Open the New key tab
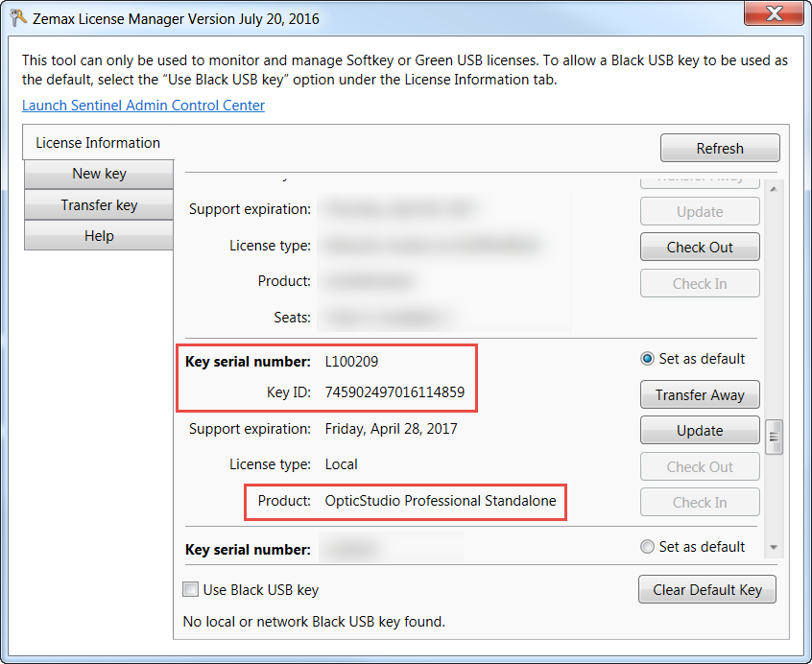812x664 pixels. point(99,174)
